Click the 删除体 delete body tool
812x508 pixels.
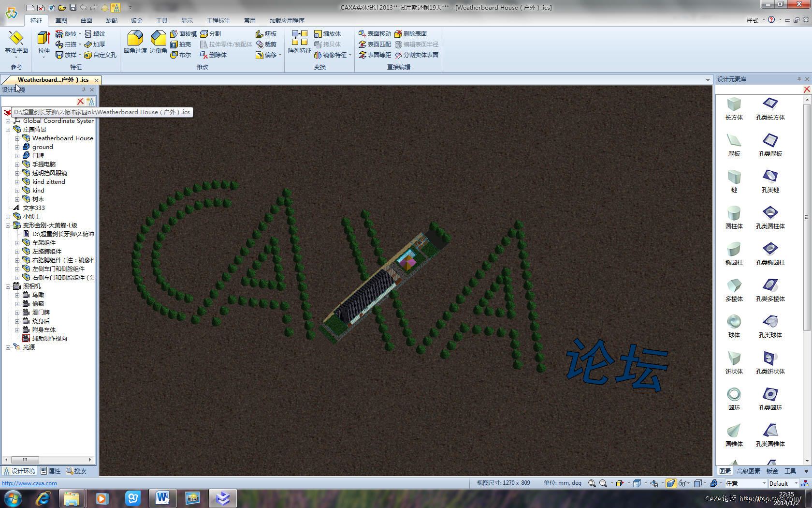coord(213,55)
